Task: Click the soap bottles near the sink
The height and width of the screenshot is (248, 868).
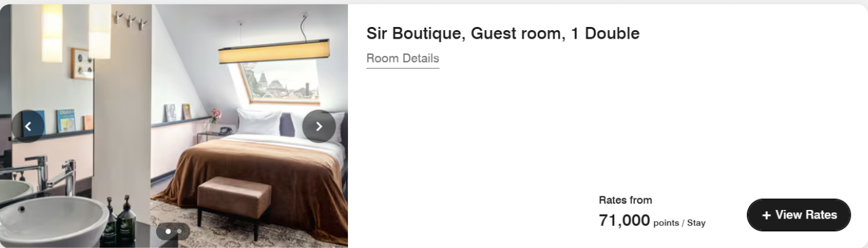Action: (x=118, y=222)
